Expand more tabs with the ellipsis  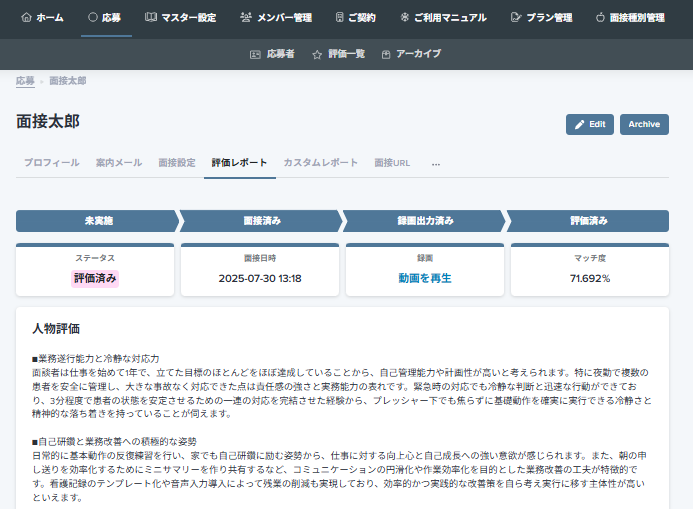point(436,163)
